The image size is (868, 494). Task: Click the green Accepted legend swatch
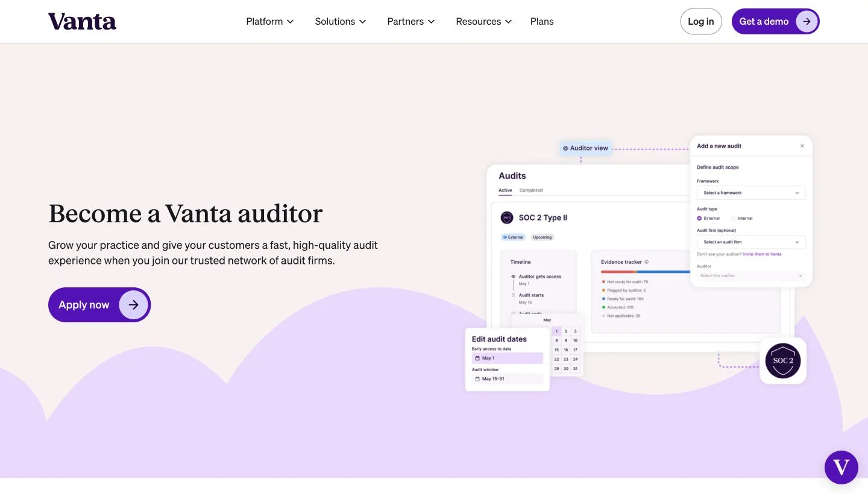(x=603, y=307)
